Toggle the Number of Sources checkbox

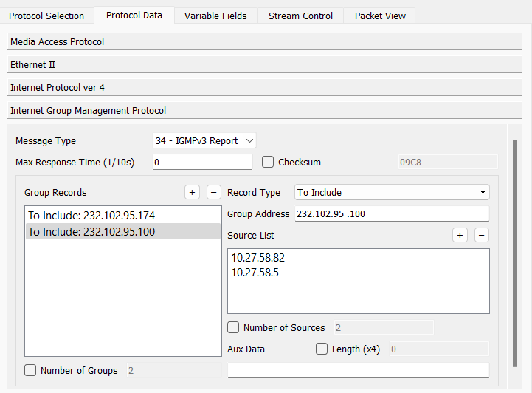point(234,327)
